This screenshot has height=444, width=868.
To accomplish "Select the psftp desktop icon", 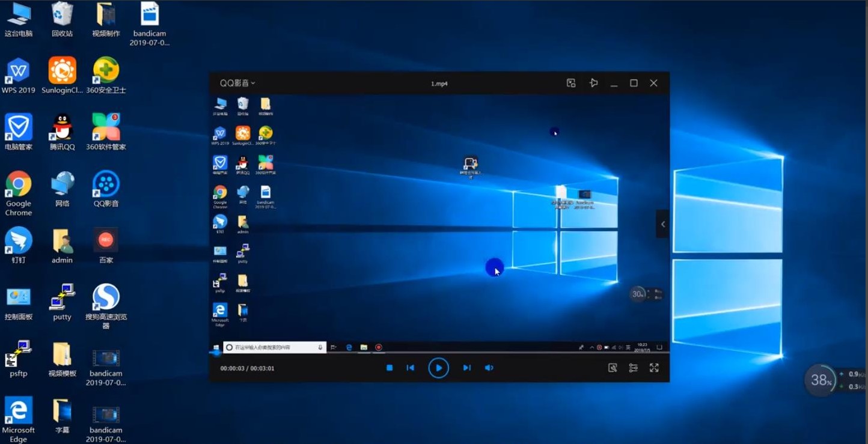I will pos(19,359).
